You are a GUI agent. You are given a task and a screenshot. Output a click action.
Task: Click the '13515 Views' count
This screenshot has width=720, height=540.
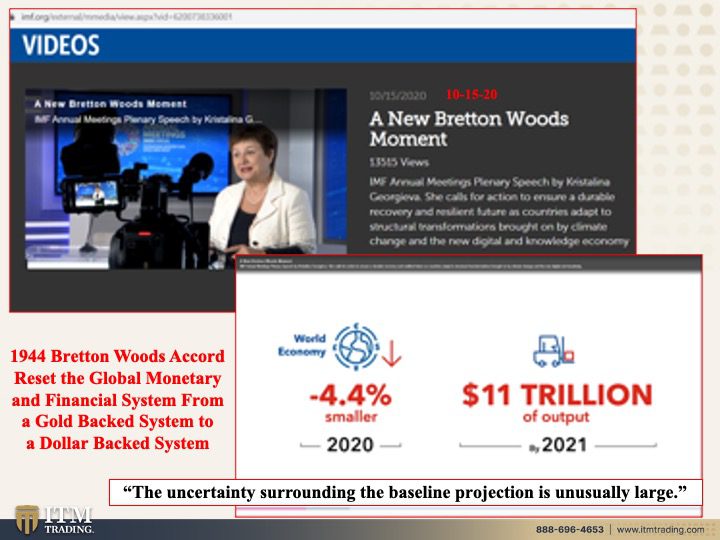pos(399,162)
